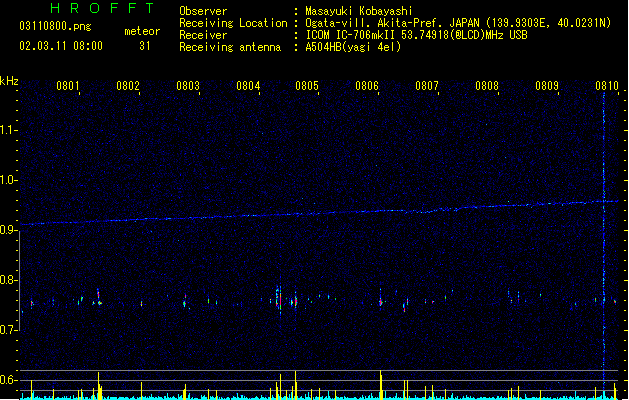Click time marker 0804
Screen dimensions: 629x400
(x=248, y=85)
